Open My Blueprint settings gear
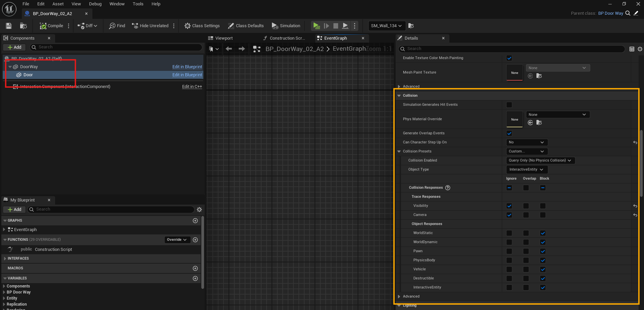The image size is (644, 310). [199, 210]
